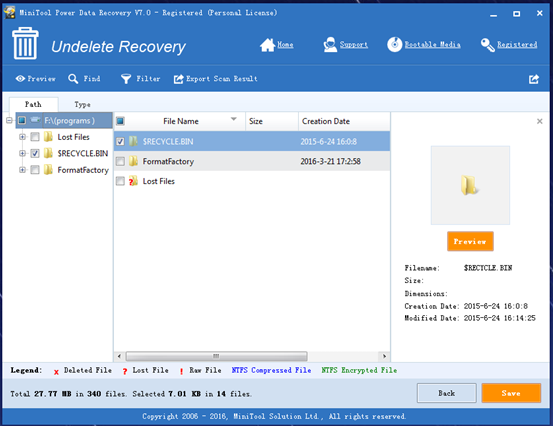Toggle the F:\(programs) root checkbox in tree
This screenshot has width=553, height=426.
pos(22,121)
